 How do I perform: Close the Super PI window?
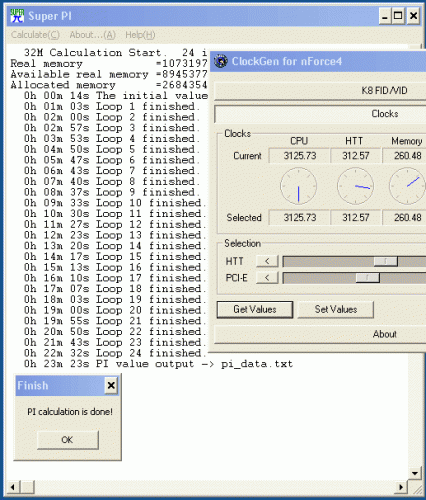coord(413,16)
